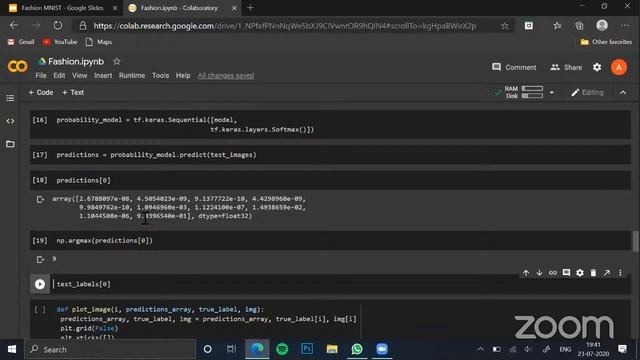Move cell up arrow in cell toolbar

click(x=526, y=273)
